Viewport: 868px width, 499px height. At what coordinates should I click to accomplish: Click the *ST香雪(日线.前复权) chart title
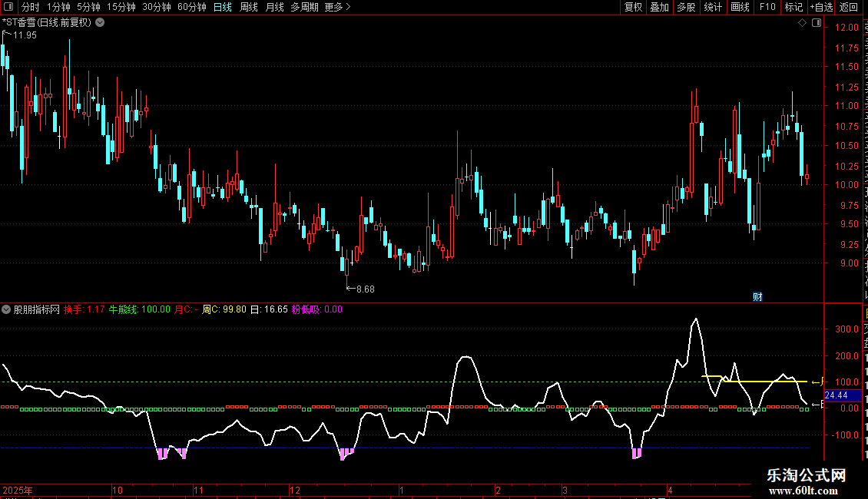(x=47, y=23)
